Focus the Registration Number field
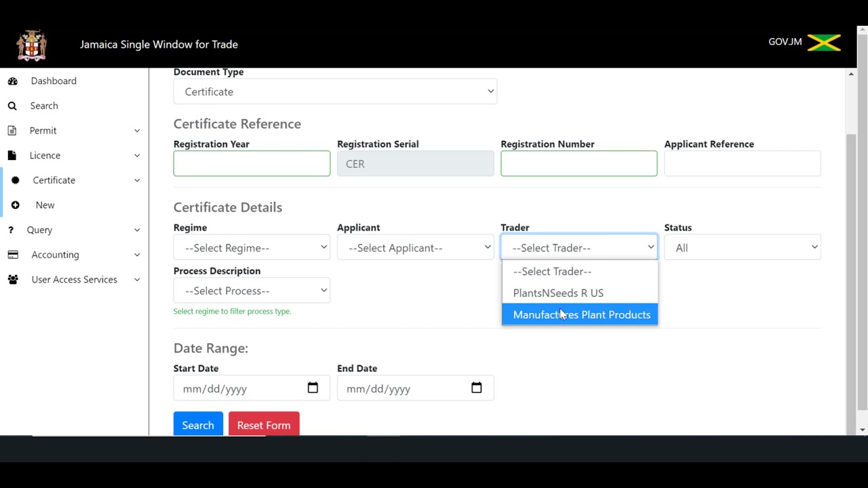Screen dimensions: 868x488 coord(579,163)
